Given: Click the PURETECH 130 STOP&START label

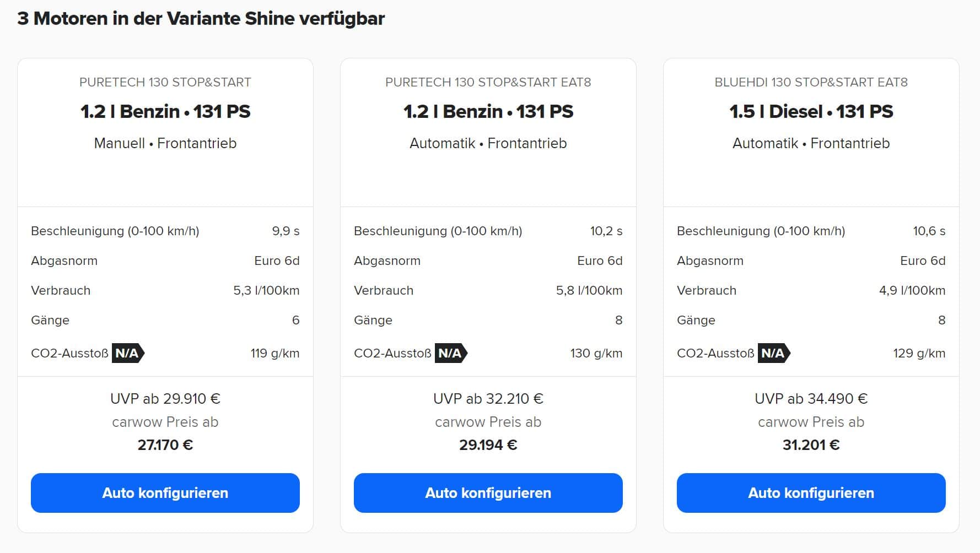Looking at the screenshot, I should [x=165, y=83].
